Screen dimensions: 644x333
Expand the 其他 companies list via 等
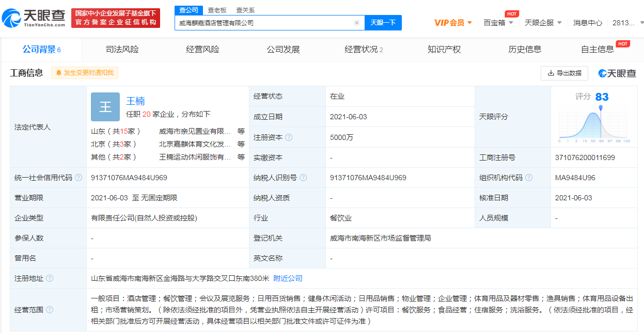point(241,157)
